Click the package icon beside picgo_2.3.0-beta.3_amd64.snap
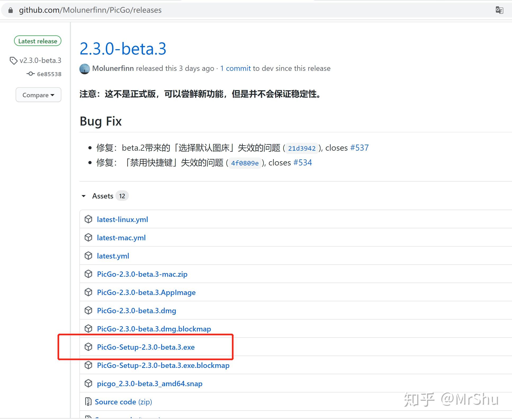The height and width of the screenshot is (420, 512). click(88, 383)
